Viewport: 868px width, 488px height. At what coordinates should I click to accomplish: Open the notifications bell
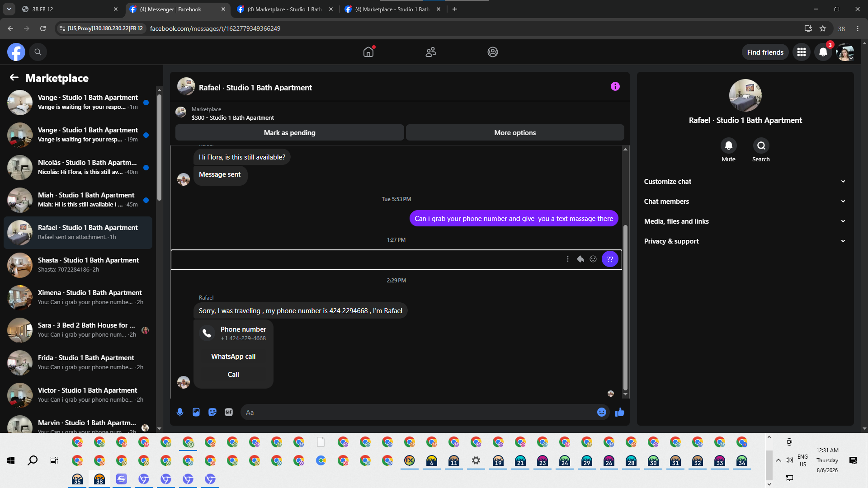pyautogui.click(x=823, y=52)
